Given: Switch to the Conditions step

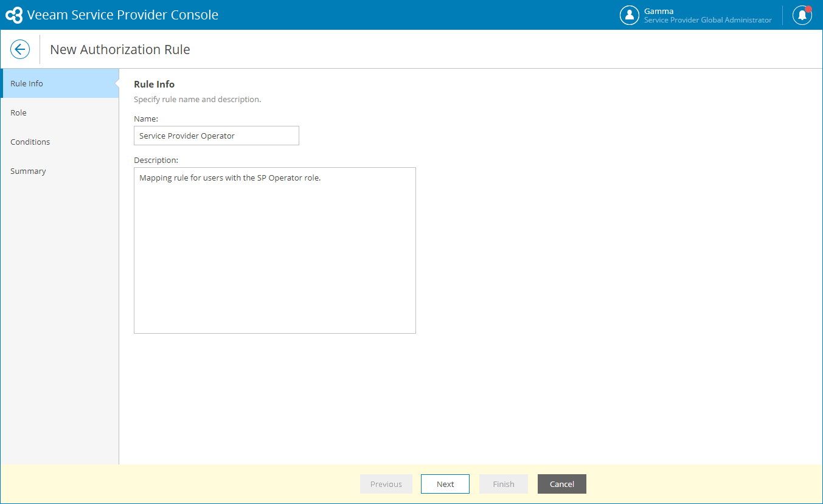Looking at the screenshot, I should tap(60, 142).
